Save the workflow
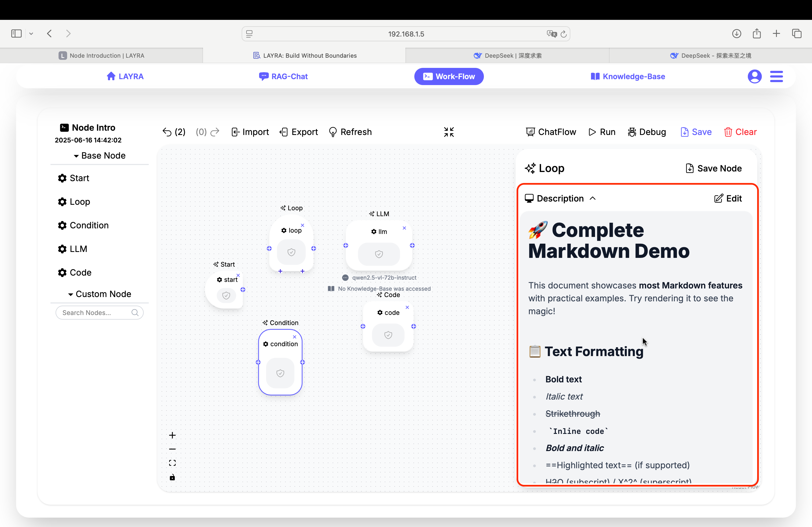Screen dimensions: 812x527 [x=696, y=132]
